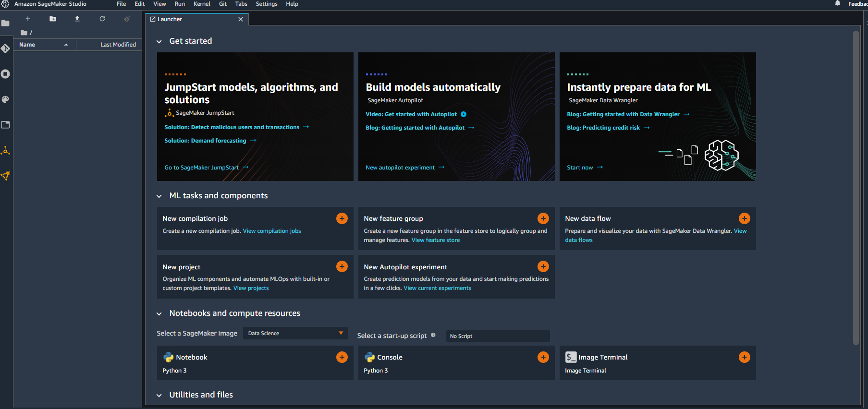Click View compilation jobs link

coord(272,231)
